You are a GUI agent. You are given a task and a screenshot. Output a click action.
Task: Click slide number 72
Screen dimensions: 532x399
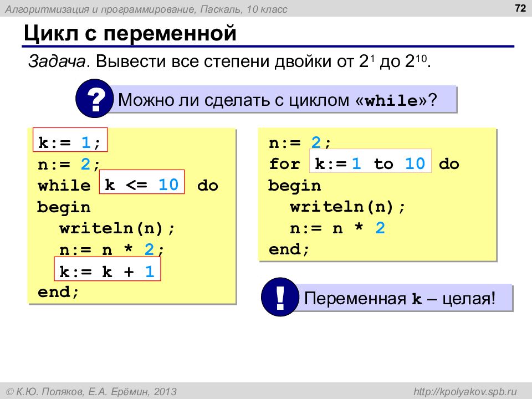[x=520, y=8]
